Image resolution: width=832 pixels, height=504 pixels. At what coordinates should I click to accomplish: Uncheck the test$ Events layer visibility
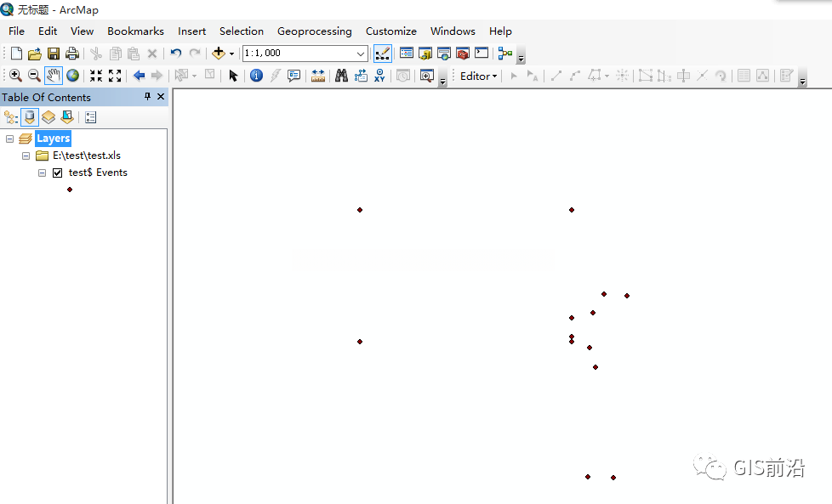[57, 173]
